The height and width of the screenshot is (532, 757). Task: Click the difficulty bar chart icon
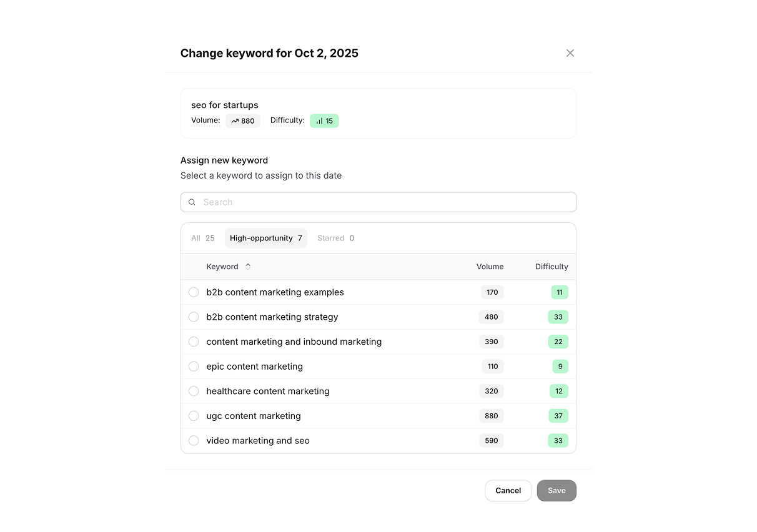pos(319,121)
